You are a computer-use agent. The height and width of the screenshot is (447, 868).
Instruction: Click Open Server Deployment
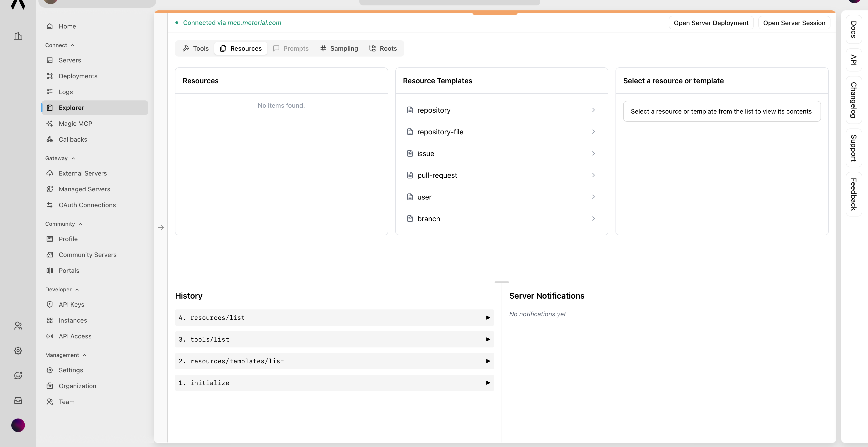click(711, 23)
